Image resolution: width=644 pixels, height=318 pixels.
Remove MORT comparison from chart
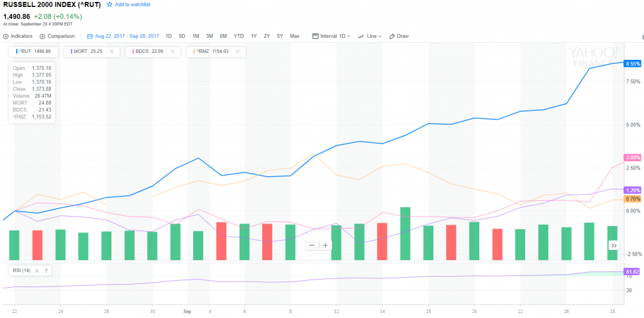(111, 51)
